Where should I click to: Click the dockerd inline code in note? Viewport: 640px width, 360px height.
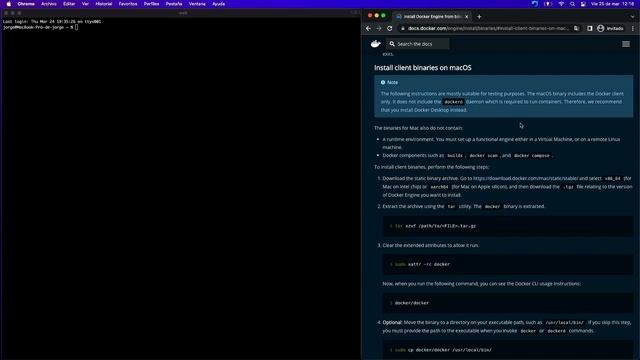click(453, 102)
